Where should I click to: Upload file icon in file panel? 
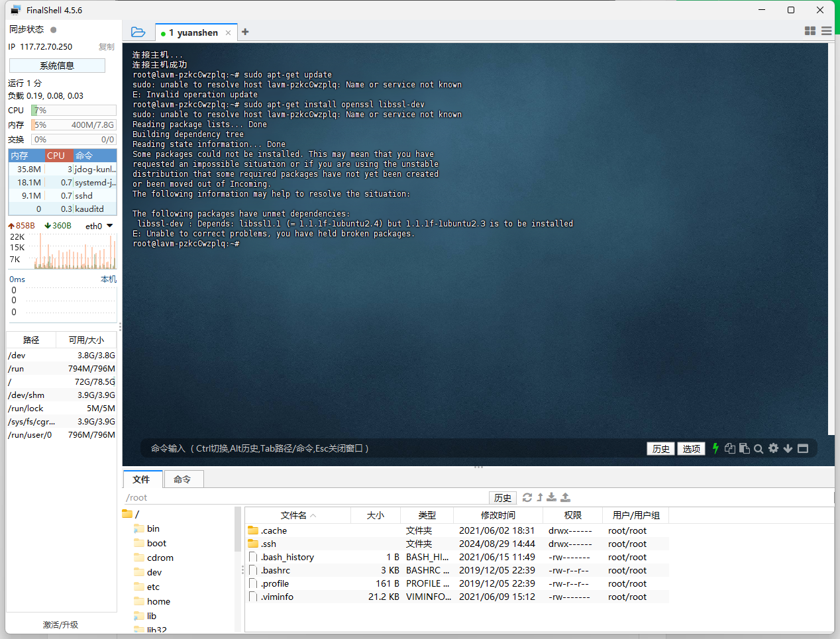565,497
